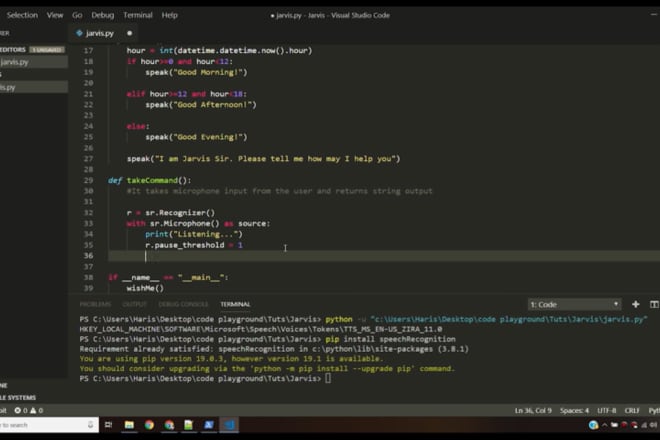Click the yellow pip version warning line
Viewport: 660px width, 440px height.
(231, 359)
